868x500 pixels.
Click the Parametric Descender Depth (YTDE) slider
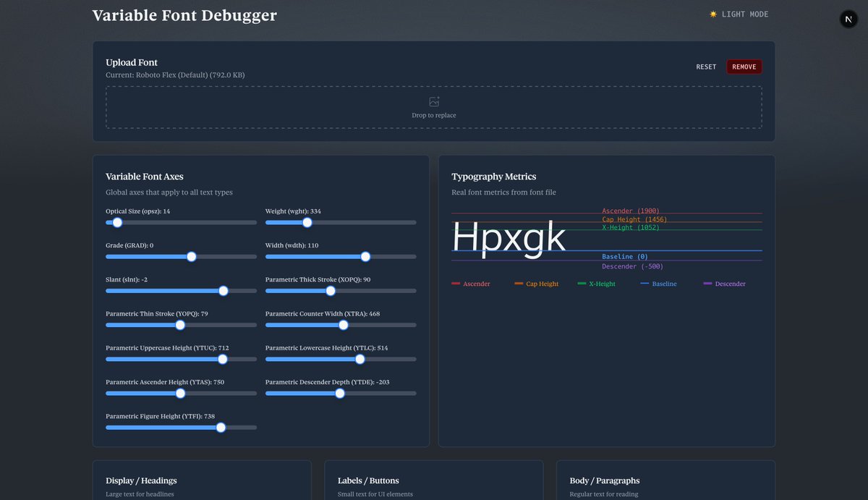pos(341,394)
